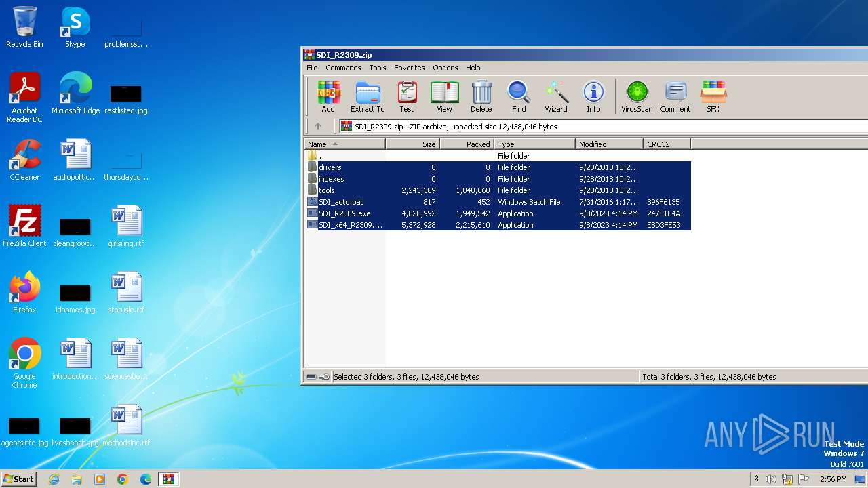Sort by the Name column header

tap(344, 144)
